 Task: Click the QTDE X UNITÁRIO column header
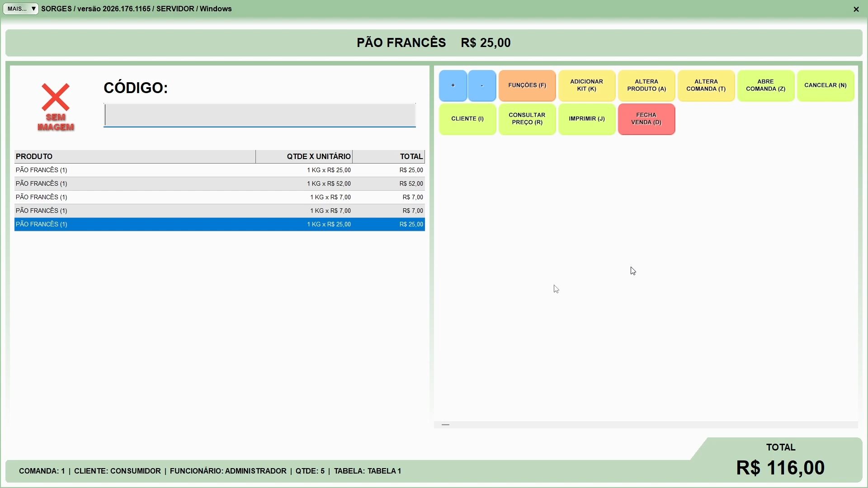tap(304, 156)
